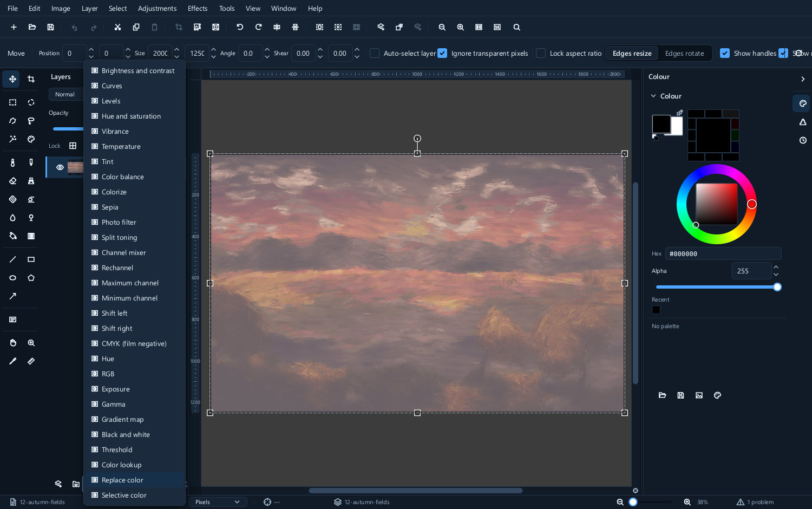The height and width of the screenshot is (509, 812).
Task: Enable Auto-select layer checkbox
Action: [x=375, y=53]
